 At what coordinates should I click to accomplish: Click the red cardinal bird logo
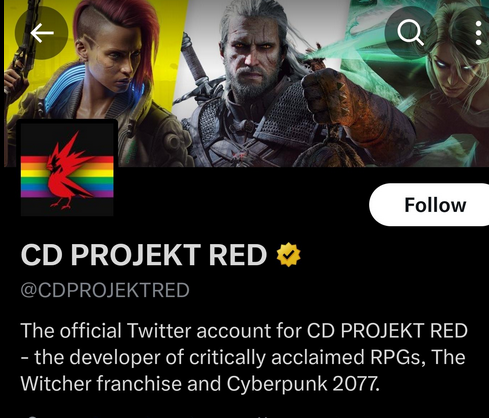70,171
